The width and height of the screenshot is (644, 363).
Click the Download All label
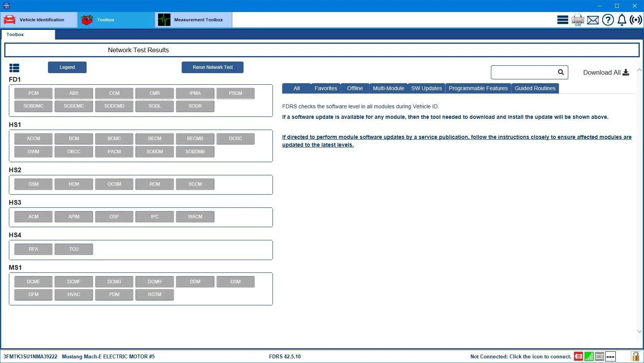[x=601, y=72]
